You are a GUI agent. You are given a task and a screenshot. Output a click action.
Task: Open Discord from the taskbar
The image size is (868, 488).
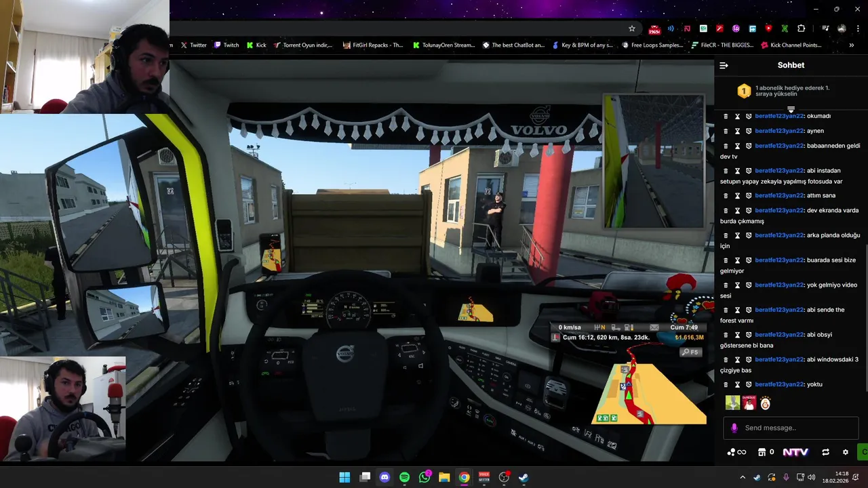384,477
